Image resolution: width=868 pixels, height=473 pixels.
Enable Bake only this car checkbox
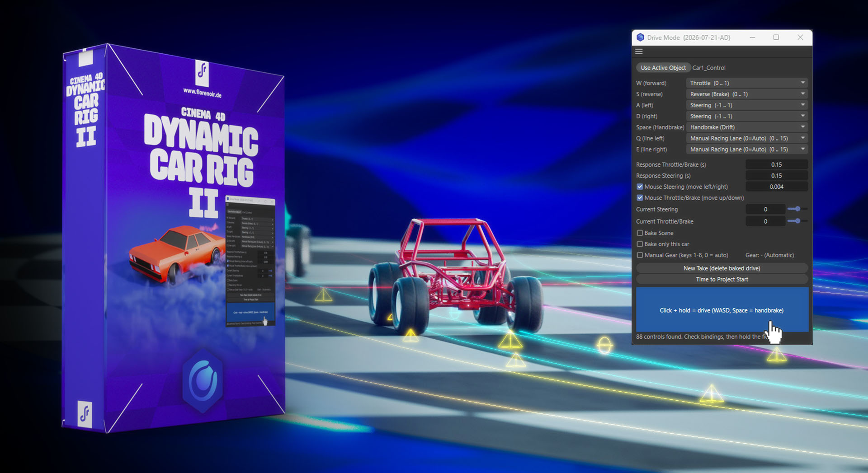tap(640, 244)
